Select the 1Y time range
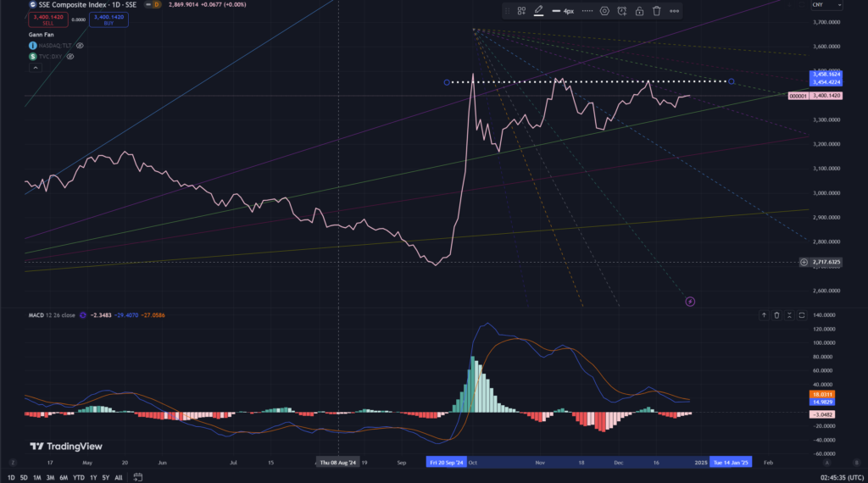 [93, 477]
